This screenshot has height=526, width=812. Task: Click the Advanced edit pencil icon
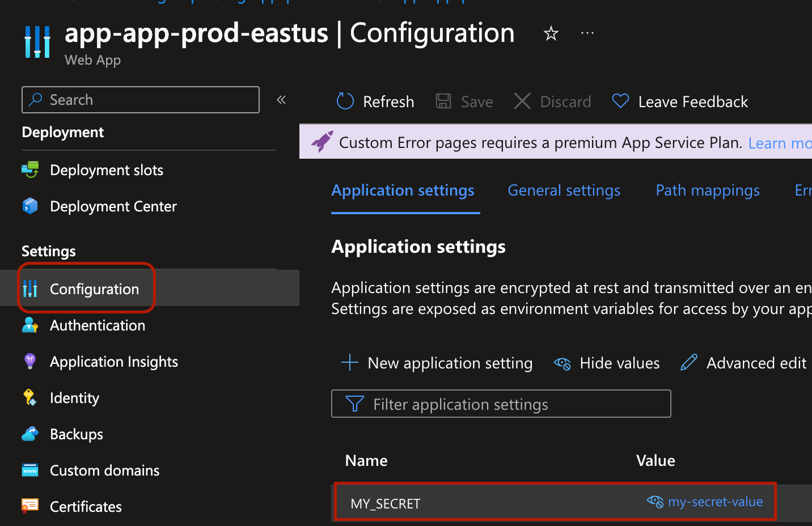(689, 362)
